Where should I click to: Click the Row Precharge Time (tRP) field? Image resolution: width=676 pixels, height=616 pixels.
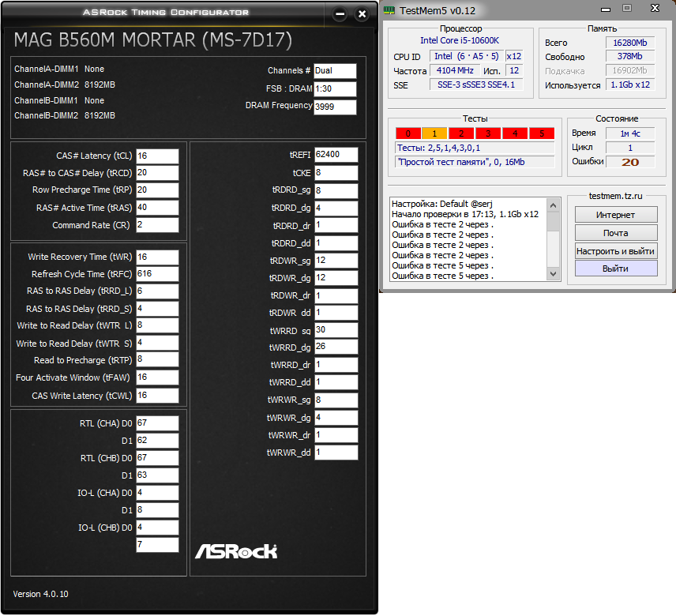pos(157,190)
